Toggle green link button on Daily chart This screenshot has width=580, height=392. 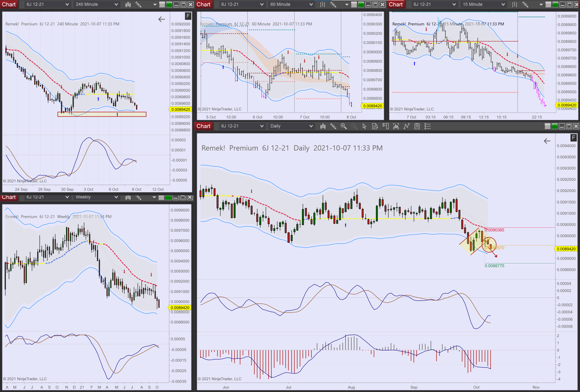(x=554, y=126)
